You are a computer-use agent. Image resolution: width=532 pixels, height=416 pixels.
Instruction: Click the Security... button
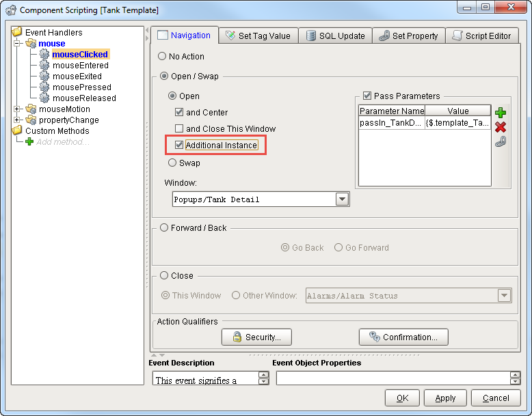click(256, 337)
